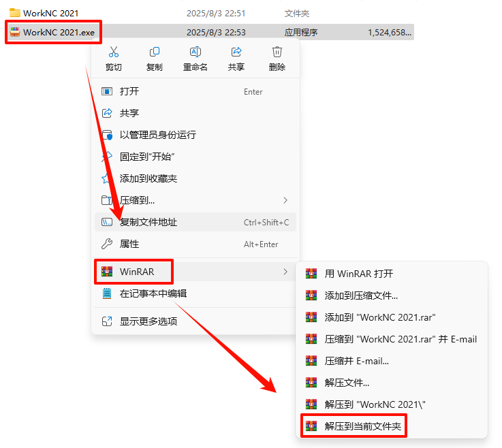Select 解压文件... (Extract files)
Image resolution: width=502 pixels, height=448 pixels.
(391, 383)
